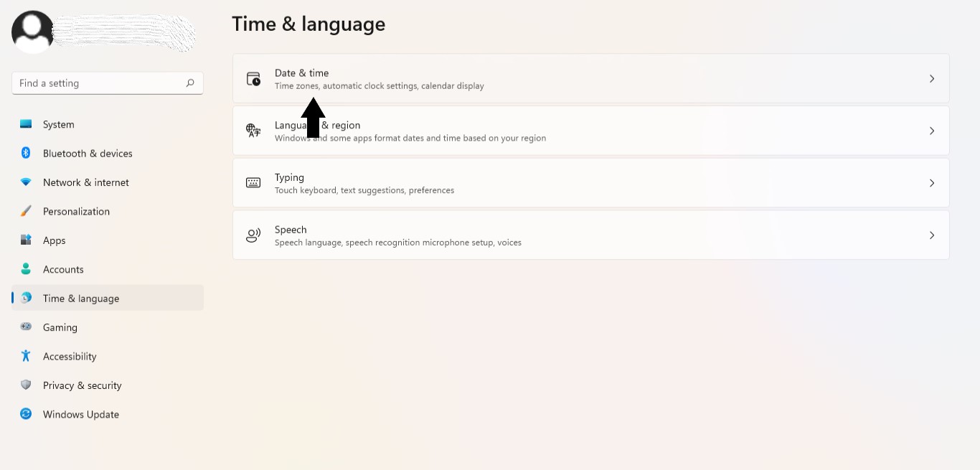Click 'Touch keyboard, text suggestions, preferences' text
Image resolution: width=980 pixels, height=470 pixels.
coord(364,190)
